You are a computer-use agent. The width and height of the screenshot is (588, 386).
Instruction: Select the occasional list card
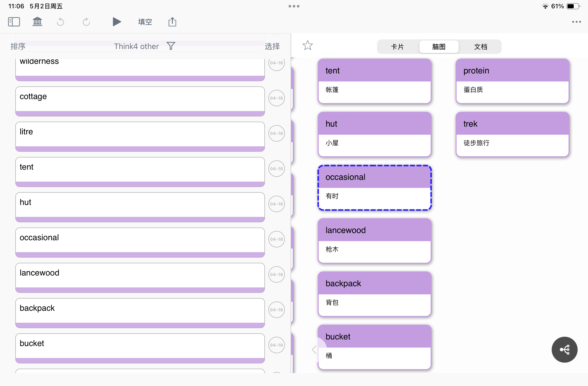pos(140,243)
